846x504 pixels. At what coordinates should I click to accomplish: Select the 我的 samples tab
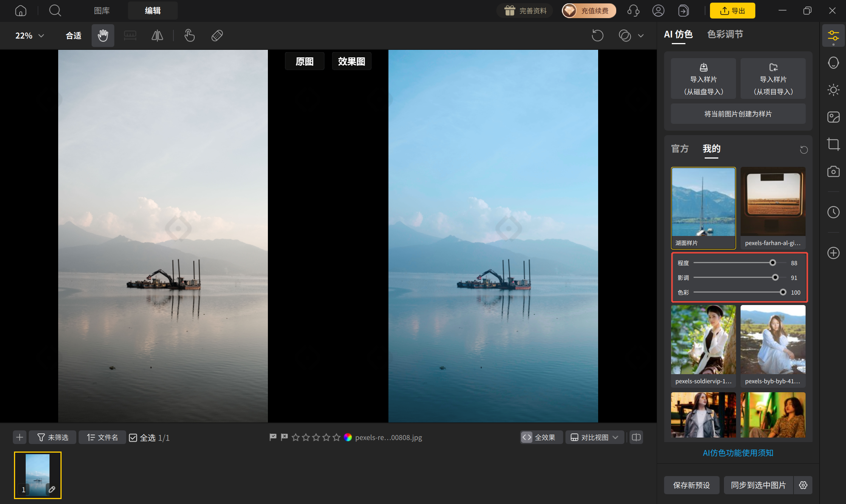tap(711, 149)
